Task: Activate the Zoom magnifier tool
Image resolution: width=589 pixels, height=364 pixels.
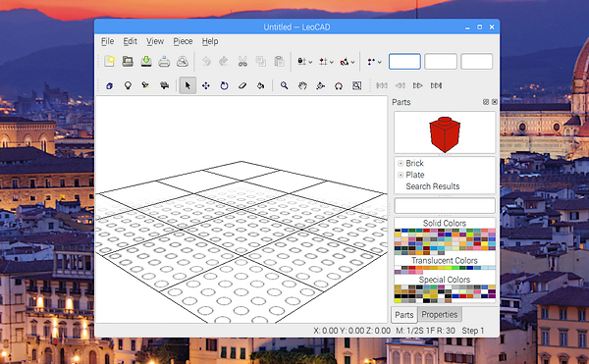Action: click(x=285, y=86)
